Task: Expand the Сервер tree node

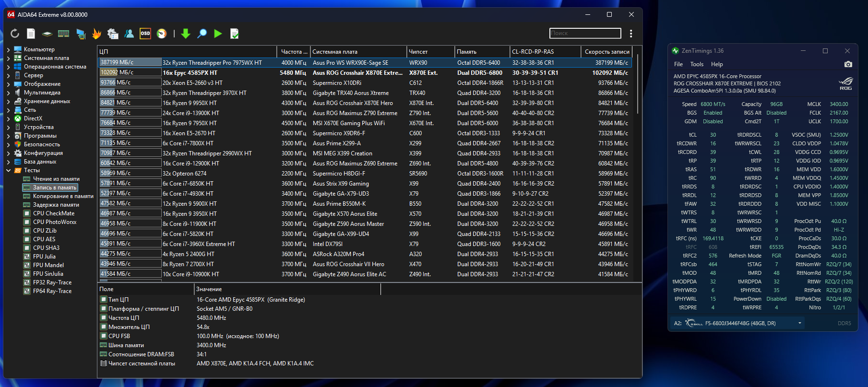Action: point(8,75)
